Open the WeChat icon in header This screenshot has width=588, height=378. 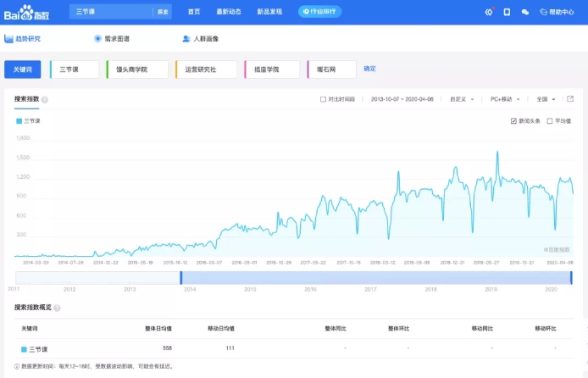(x=525, y=12)
